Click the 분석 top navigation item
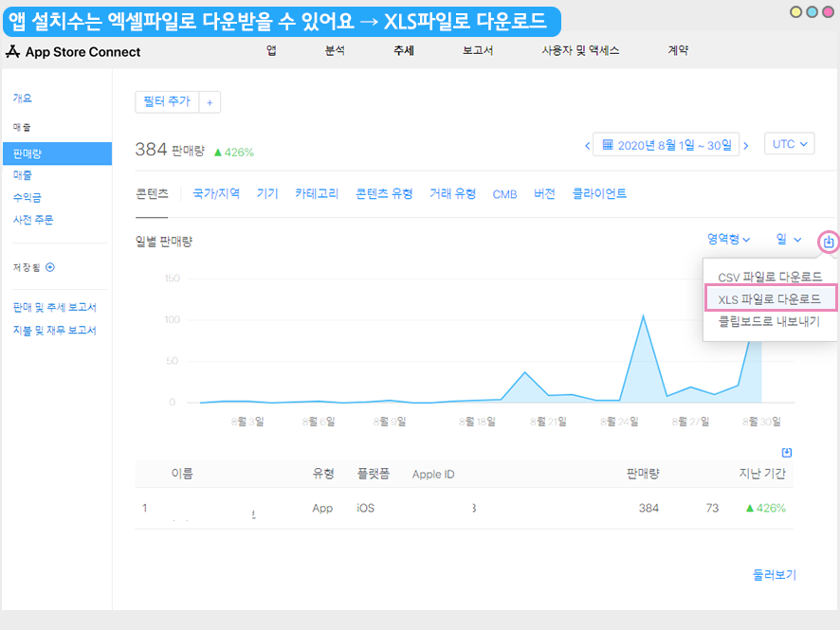Screen dimensions: 840x630 point(335,51)
